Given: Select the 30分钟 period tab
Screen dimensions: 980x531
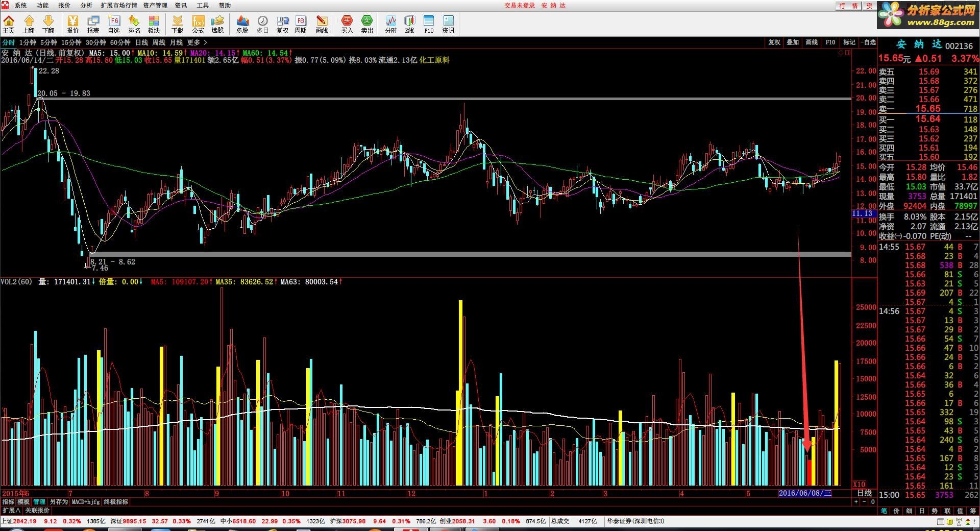Looking at the screenshot, I should [95, 42].
